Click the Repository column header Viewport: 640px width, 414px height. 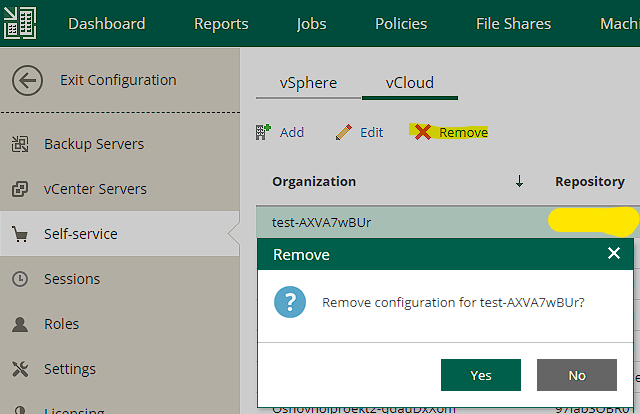590,181
